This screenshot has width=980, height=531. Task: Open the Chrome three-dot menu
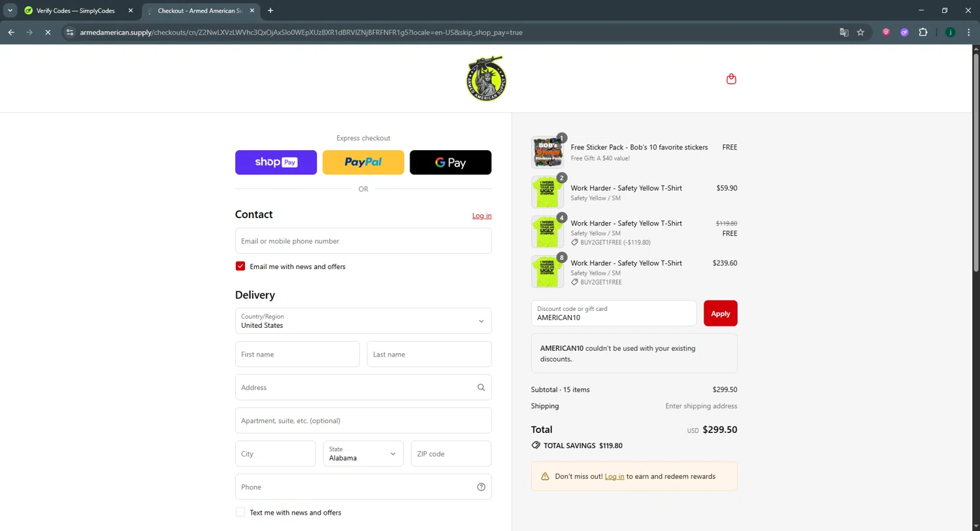coord(968,32)
